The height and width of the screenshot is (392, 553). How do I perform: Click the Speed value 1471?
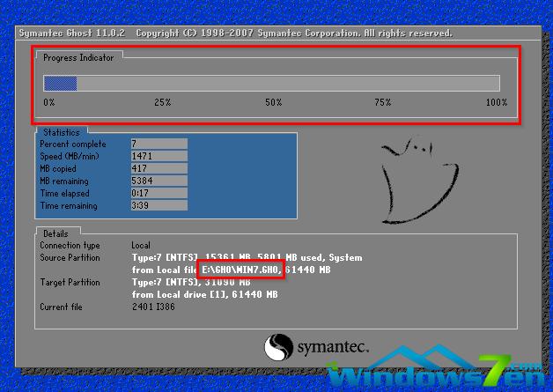159,156
